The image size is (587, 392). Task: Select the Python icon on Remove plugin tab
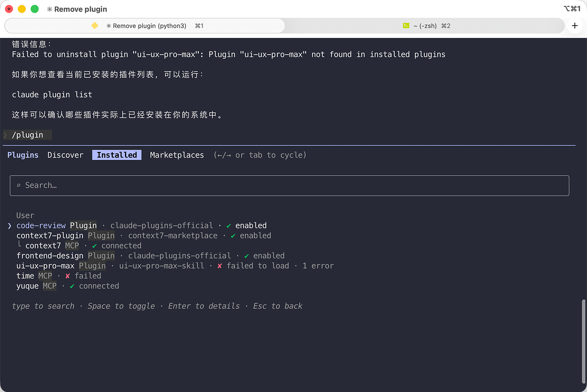point(95,26)
